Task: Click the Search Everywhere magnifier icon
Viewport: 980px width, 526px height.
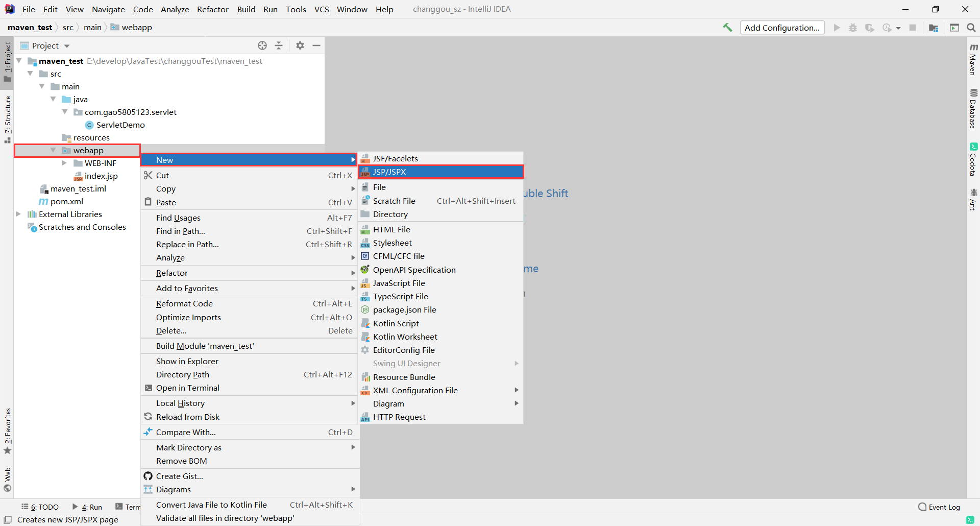Action: 971,28
